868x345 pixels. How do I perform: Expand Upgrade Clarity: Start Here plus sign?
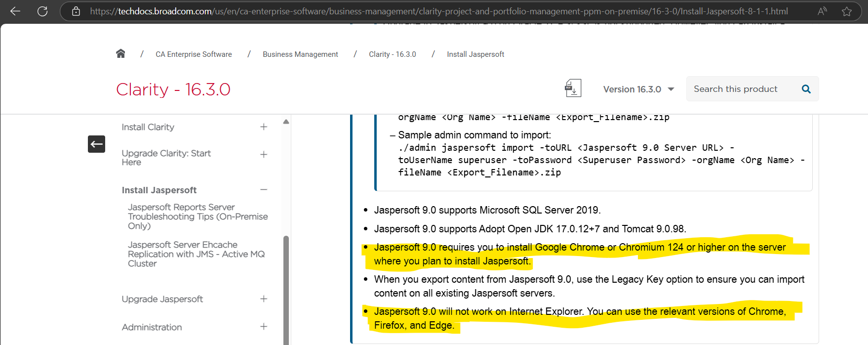(x=264, y=154)
